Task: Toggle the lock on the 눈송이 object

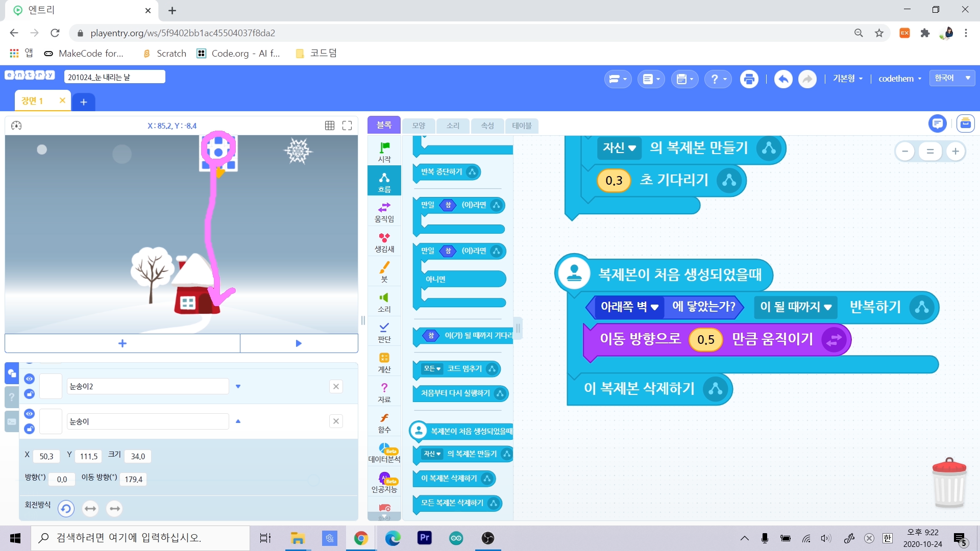Action: point(29,429)
